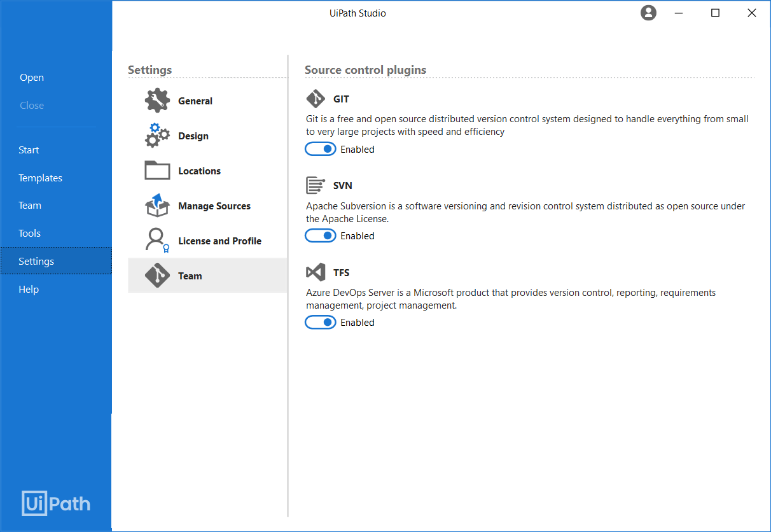This screenshot has width=771, height=532.
Task: Click the Source control plugins heading
Action: click(365, 70)
